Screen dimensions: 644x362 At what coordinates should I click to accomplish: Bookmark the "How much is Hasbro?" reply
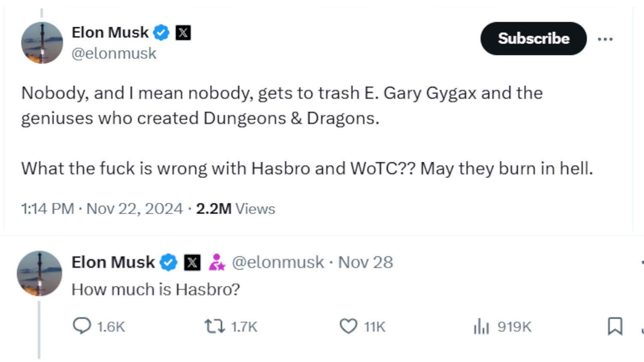coord(615,326)
